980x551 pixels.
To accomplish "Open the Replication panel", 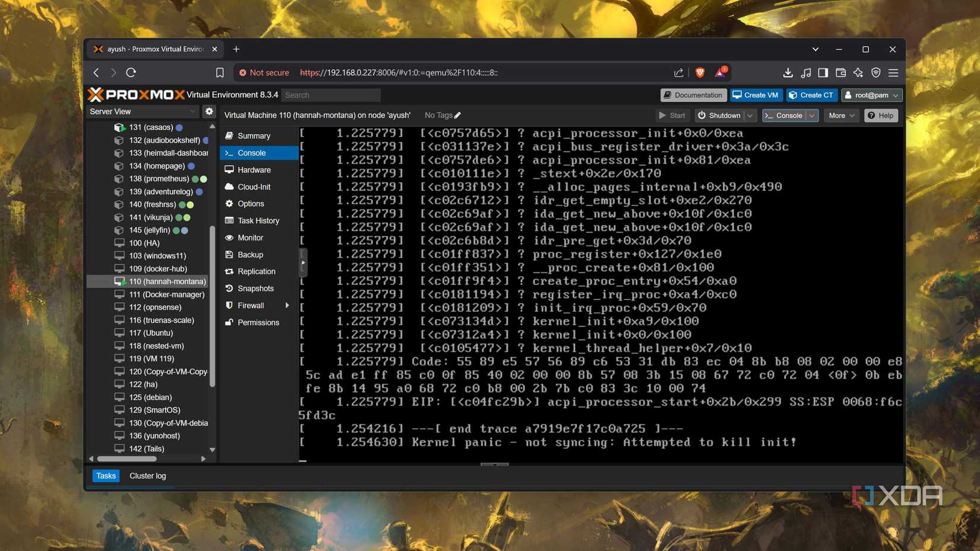I will [256, 271].
